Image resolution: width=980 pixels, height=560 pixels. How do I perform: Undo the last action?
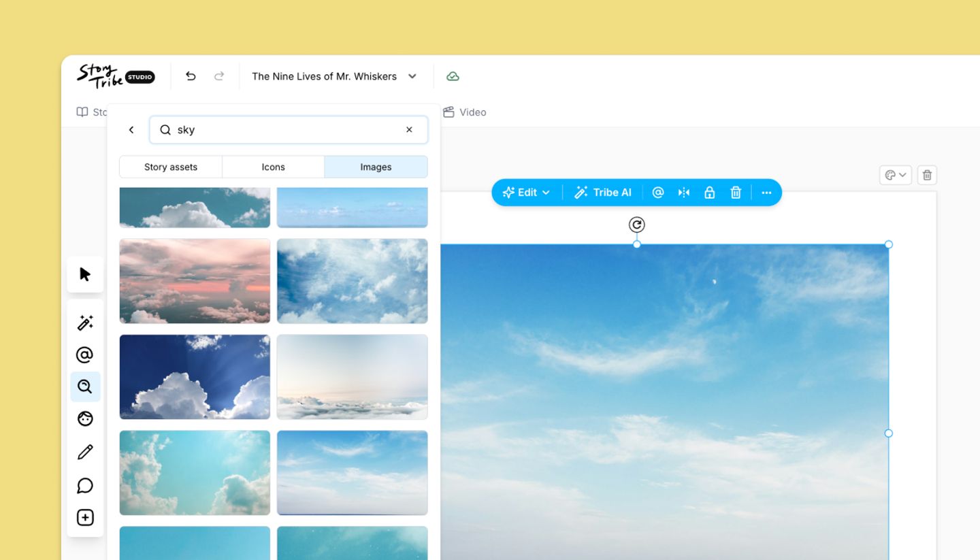click(x=191, y=76)
